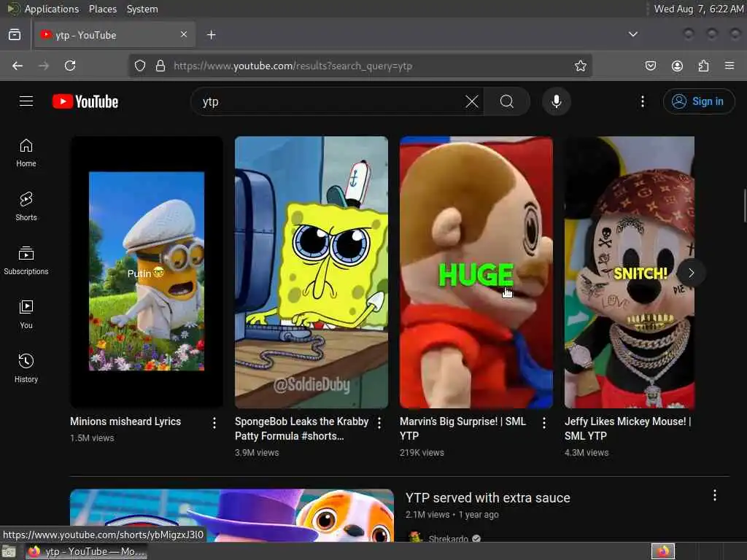Open Minions misheard Lyrics title link
Image resolution: width=747 pixels, height=560 pixels.
click(x=125, y=421)
